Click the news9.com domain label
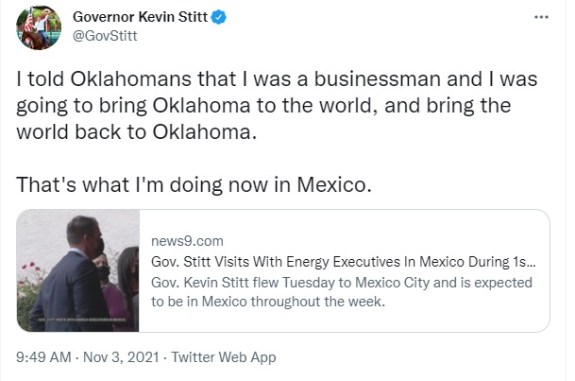575x381 pixels. coord(187,241)
